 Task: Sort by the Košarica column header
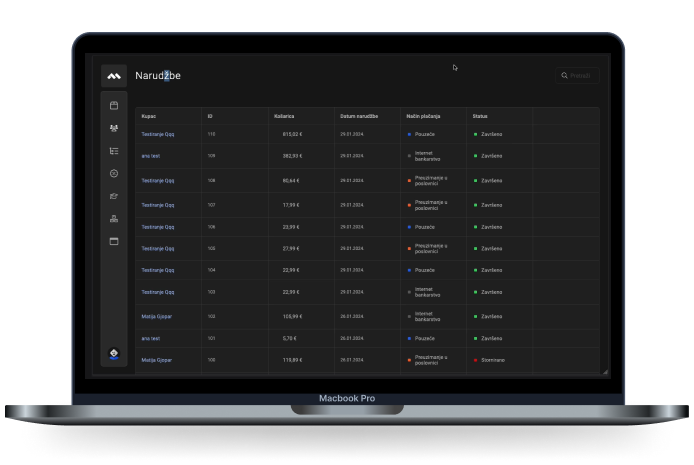click(284, 116)
